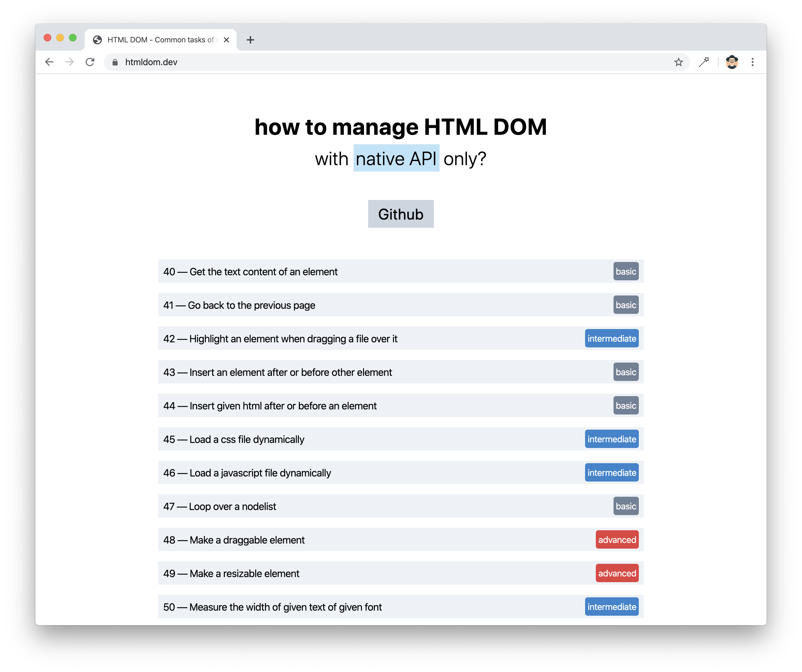Click the page refresh icon
This screenshot has height=672, width=802.
tap(90, 62)
